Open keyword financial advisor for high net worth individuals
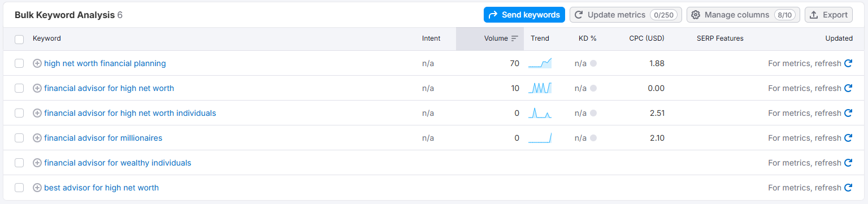This screenshot has width=868, height=204. [x=130, y=113]
